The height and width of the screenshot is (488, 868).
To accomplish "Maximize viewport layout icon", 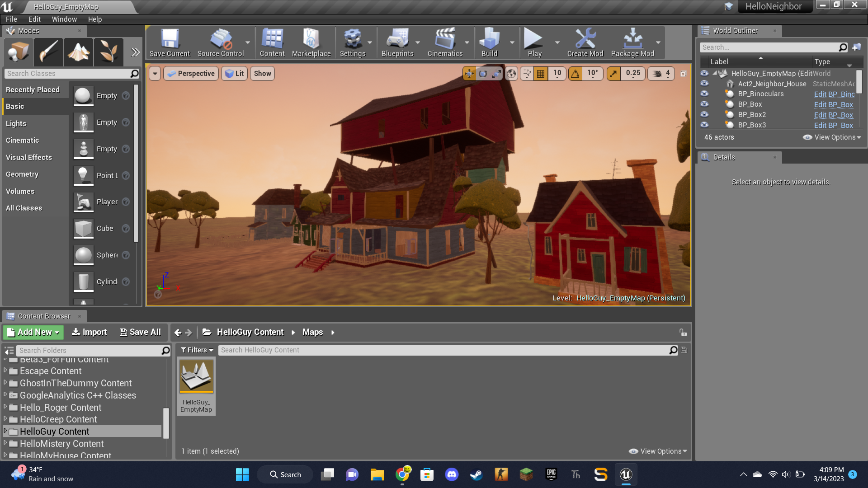I will click(x=684, y=74).
